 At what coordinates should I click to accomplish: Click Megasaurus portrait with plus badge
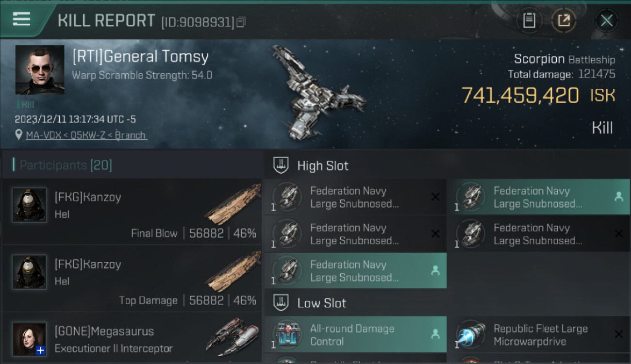coord(29,339)
